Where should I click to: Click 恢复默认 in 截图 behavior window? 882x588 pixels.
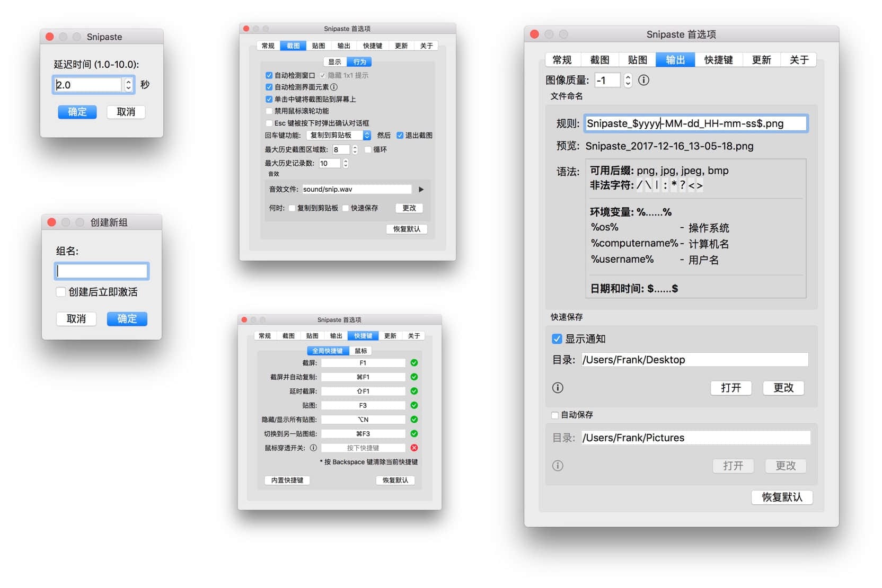(x=407, y=229)
